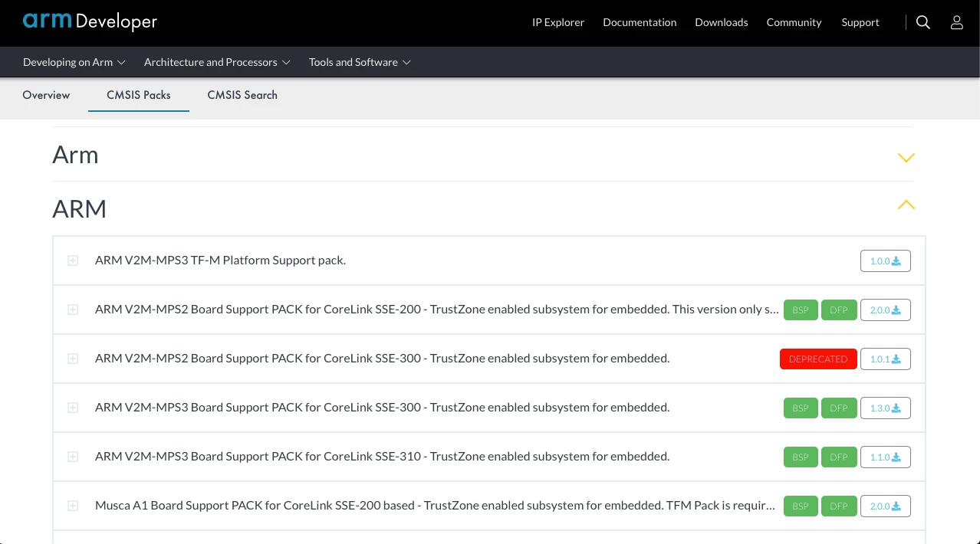Download version 1.0.1 of deprecated SSE-300 pack

point(886,359)
